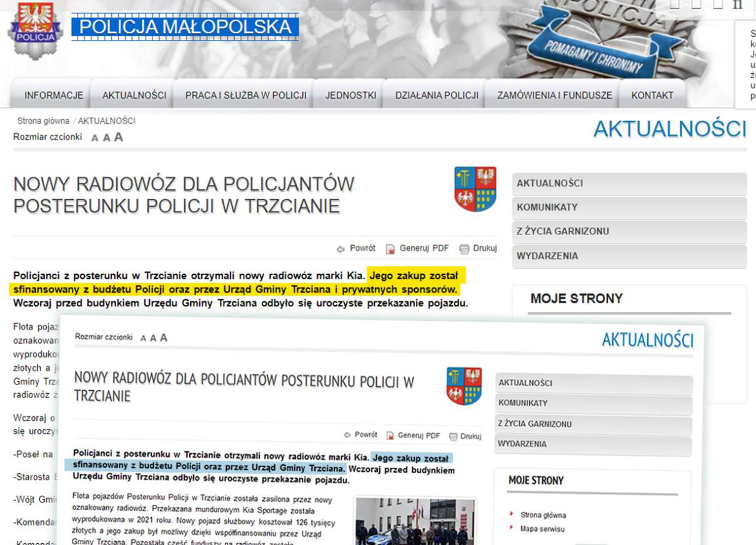
Task: Click the Generuj PDF icon in upper article
Action: click(x=390, y=249)
